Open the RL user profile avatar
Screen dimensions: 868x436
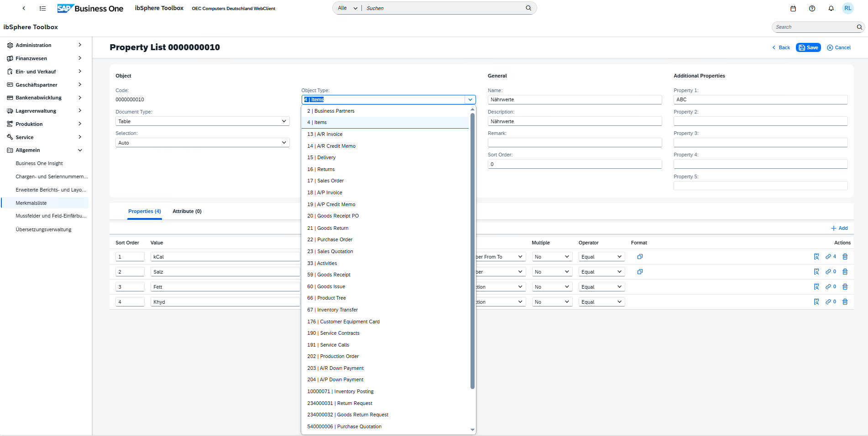[848, 8]
